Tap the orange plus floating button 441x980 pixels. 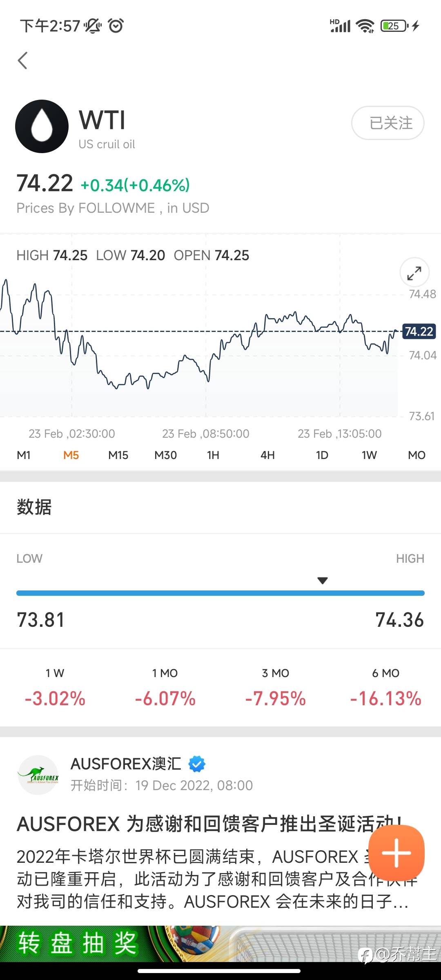pos(396,853)
